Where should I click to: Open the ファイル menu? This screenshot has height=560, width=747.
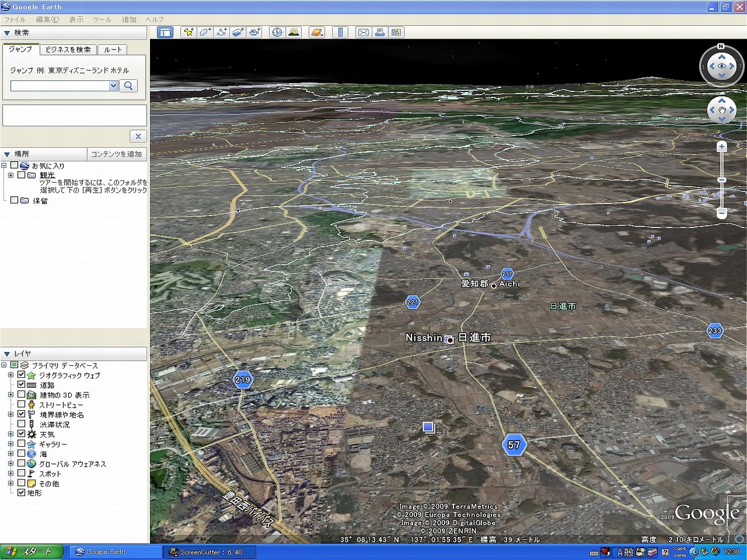pyautogui.click(x=15, y=20)
